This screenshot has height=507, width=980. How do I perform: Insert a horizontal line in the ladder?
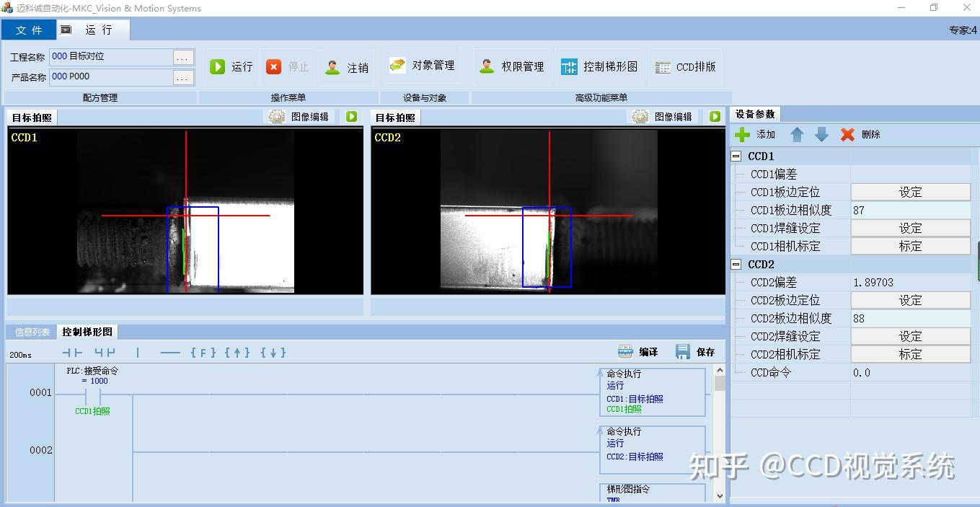(170, 353)
